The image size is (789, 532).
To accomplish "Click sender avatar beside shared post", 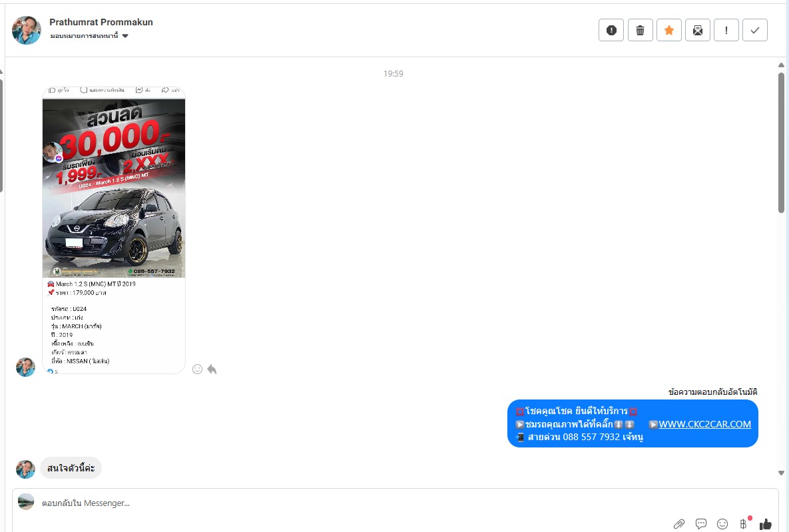I will tap(25, 368).
